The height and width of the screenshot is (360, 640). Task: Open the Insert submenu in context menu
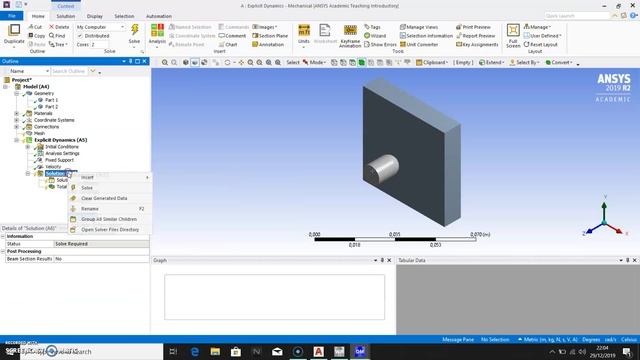pyautogui.click(x=109, y=178)
